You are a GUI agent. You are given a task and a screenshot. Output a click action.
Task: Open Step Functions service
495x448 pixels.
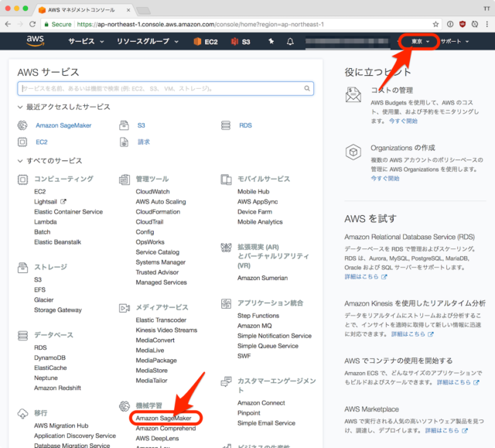click(258, 316)
